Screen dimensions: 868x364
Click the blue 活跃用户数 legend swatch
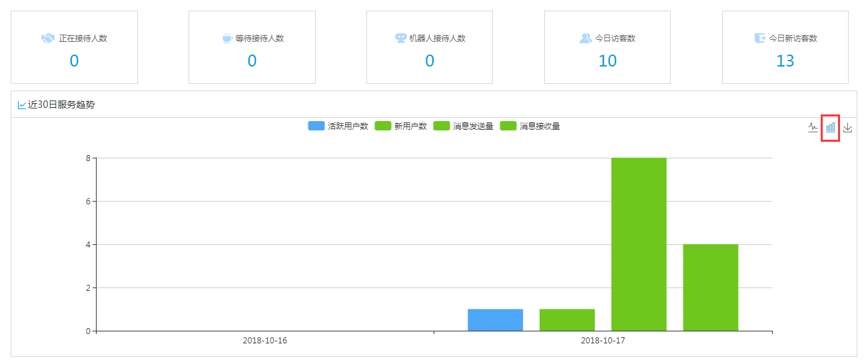pyautogui.click(x=316, y=126)
